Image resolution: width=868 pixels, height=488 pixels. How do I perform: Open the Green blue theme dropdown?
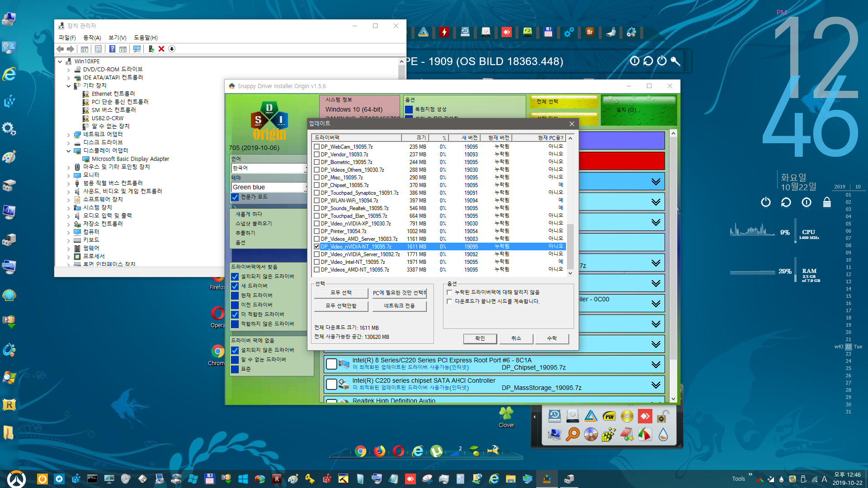coord(269,187)
